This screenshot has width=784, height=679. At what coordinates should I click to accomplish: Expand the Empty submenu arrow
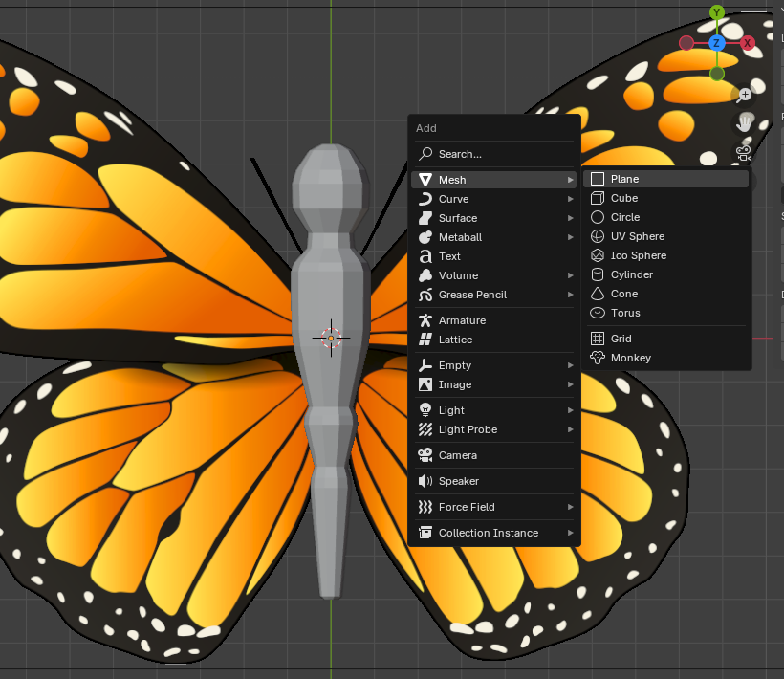tap(570, 365)
